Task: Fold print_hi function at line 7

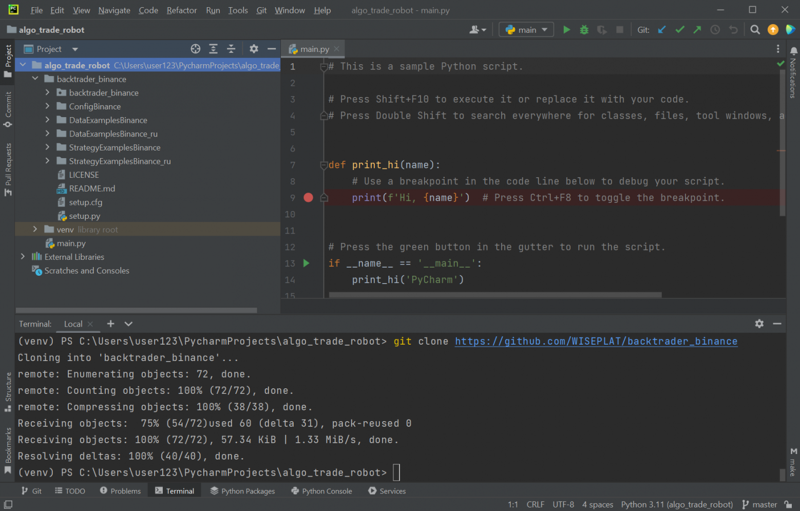Action: coord(323,165)
